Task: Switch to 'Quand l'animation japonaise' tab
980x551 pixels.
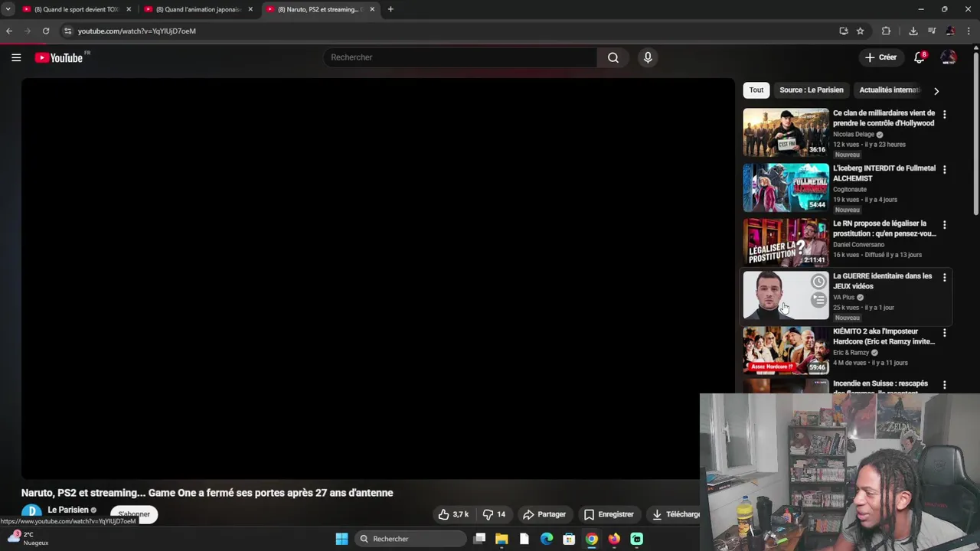Action: (198, 9)
